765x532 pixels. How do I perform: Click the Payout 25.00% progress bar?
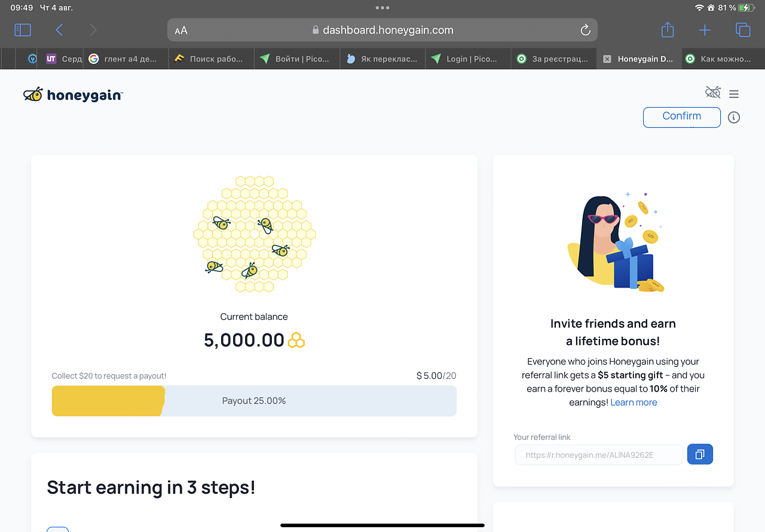254,400
